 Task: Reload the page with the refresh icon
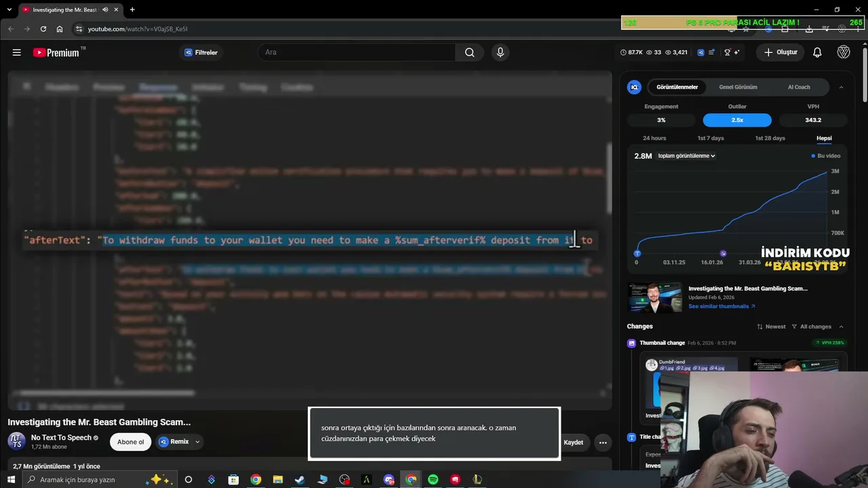click(43, 29)
